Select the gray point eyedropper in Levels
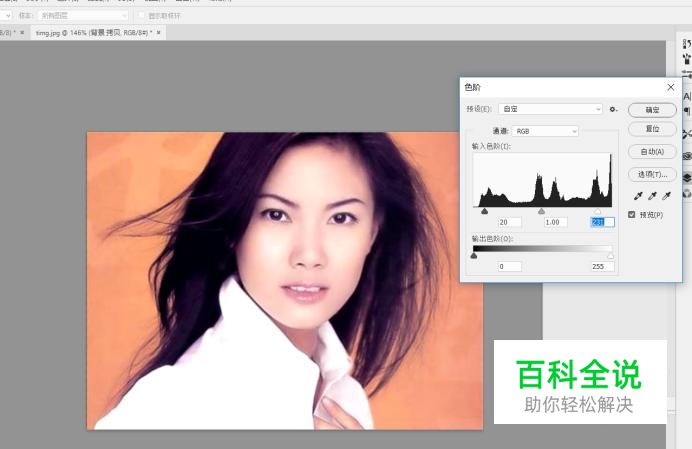This screenshot has height=449, width=692. pyautogui.click(x=652, y=196)
